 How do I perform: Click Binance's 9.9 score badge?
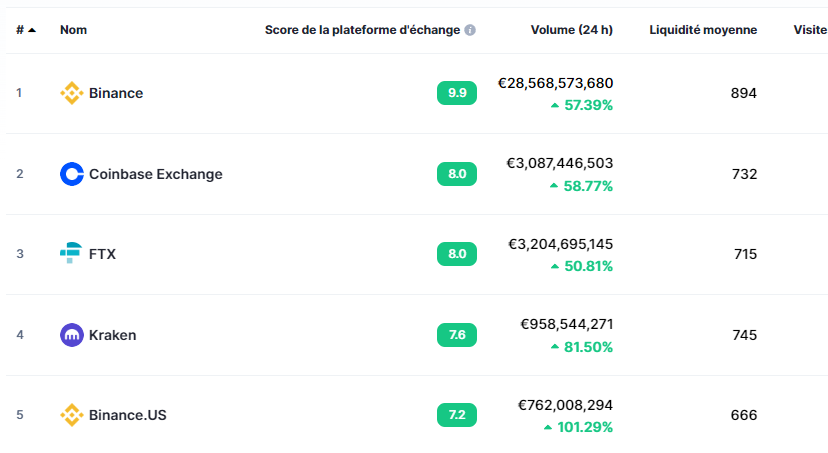457,93
